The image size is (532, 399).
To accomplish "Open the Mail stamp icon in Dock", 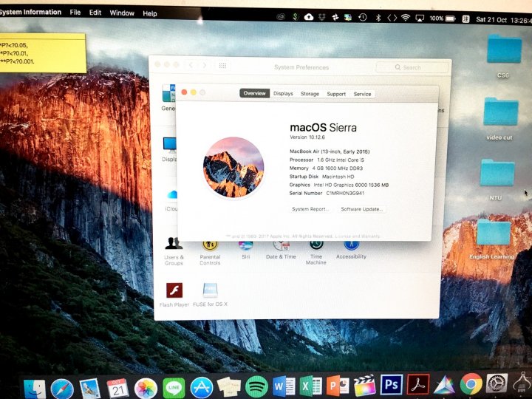I will click(90, 389).
